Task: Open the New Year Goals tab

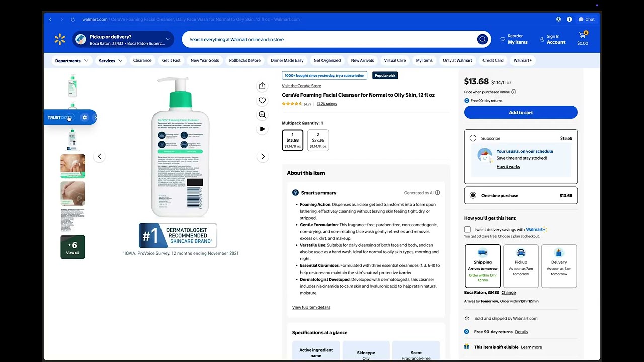Action: [205, 60]
